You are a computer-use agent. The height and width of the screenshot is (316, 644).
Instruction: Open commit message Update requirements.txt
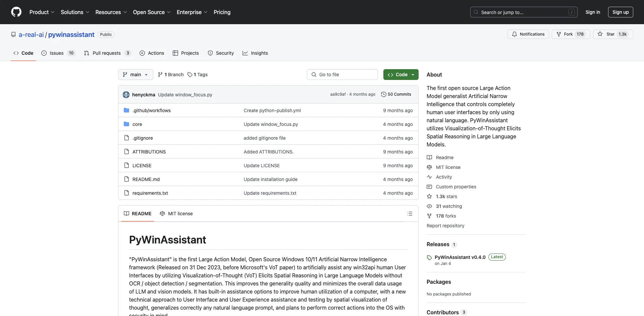[270, 193]
